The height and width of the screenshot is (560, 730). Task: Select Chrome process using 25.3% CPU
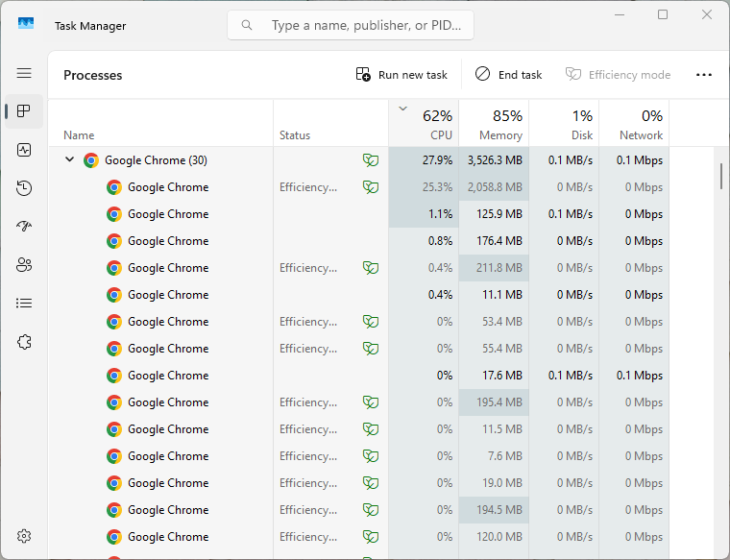pyautogui.click(x=358, y=187)
